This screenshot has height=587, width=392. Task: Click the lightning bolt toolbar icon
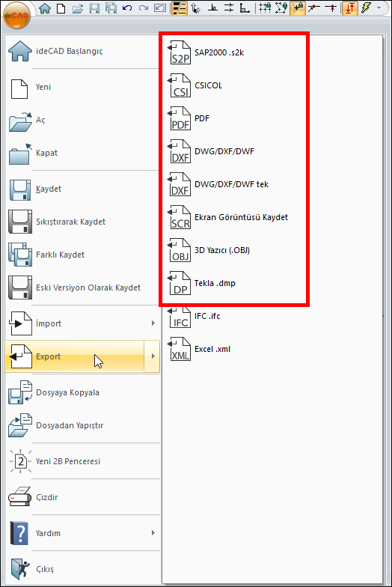(367, 7)
